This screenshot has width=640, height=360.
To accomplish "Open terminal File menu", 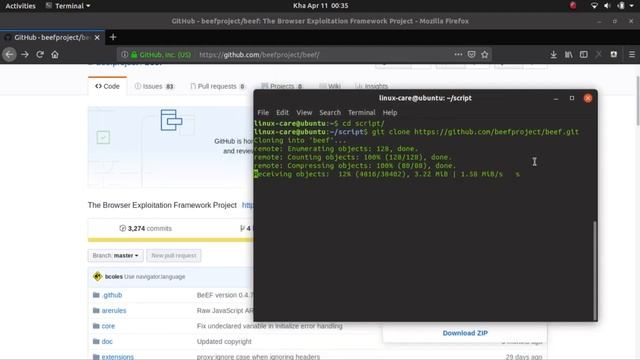I will coord(263,112).
